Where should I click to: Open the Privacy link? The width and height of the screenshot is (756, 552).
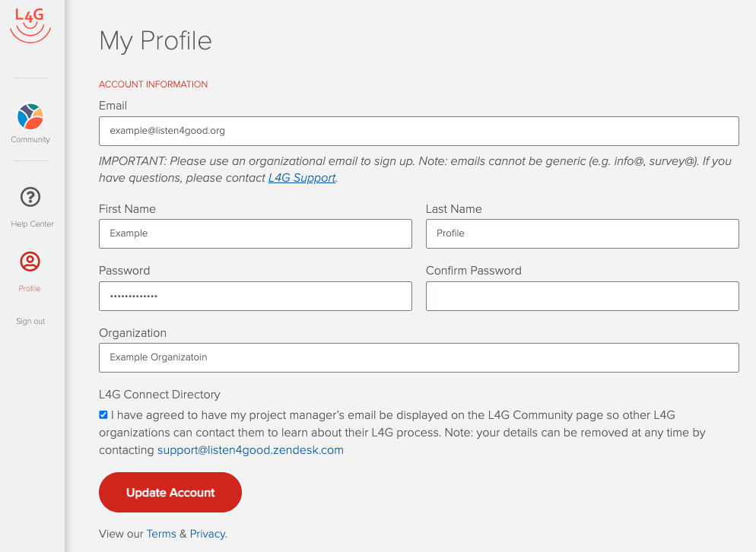click(207, 533)
